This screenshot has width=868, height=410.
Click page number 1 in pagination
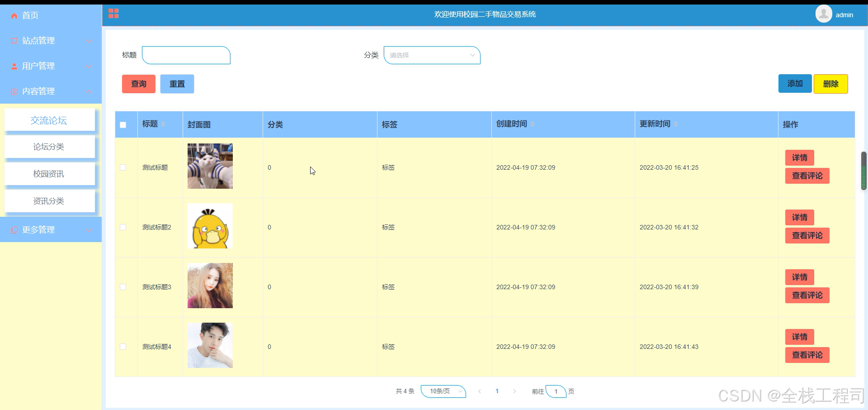pos(497,391)
